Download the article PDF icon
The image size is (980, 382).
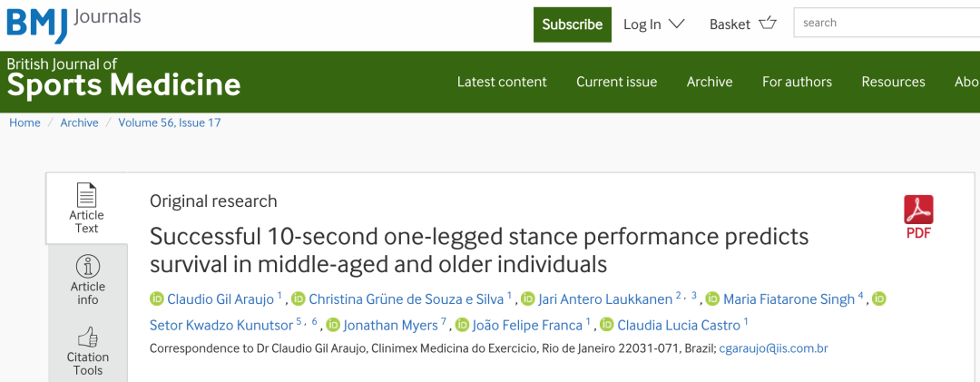(918, 211)
